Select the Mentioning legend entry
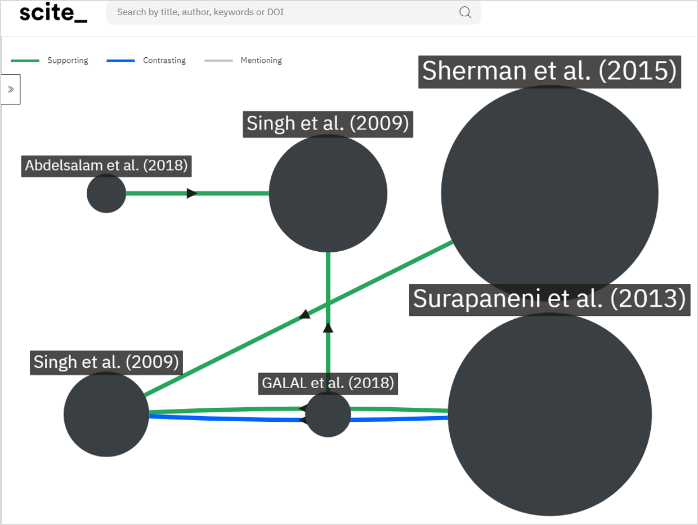The width and height of the screenshot is (698, 525). [243, 60]
